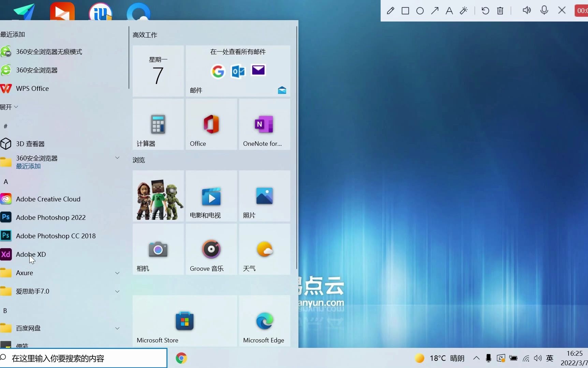The width and height of the screenshot is (588, 368).
Task: Show hidden system tray icons
Action: (476, 358)
